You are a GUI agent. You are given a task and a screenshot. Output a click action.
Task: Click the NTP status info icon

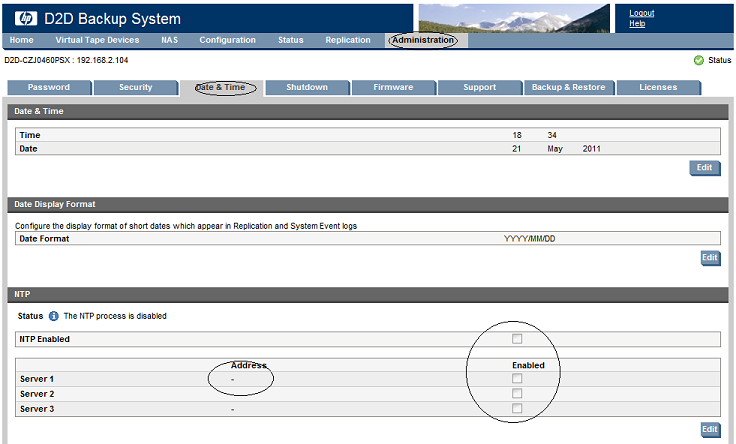coord(54,316)
